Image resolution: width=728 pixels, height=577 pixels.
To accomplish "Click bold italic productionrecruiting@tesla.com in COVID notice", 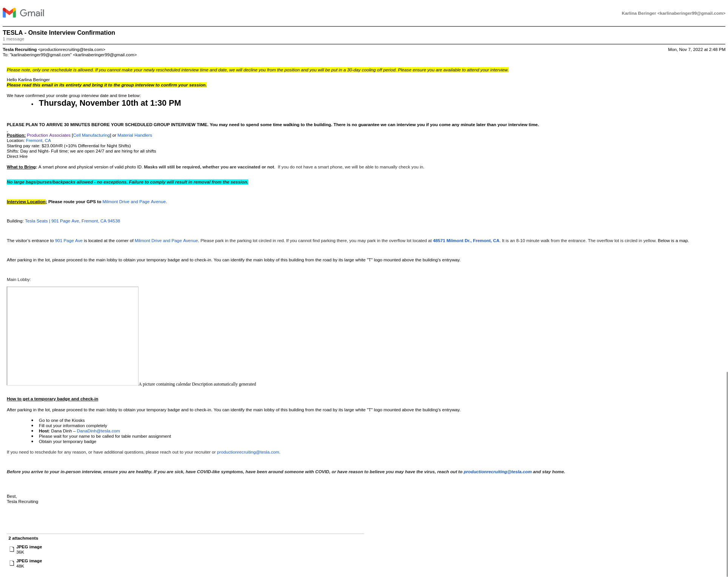I will (497, 472).
